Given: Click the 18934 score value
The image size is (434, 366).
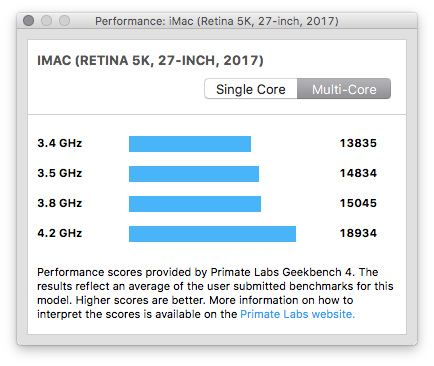Looking at the screenshot, I should point(358,233).
